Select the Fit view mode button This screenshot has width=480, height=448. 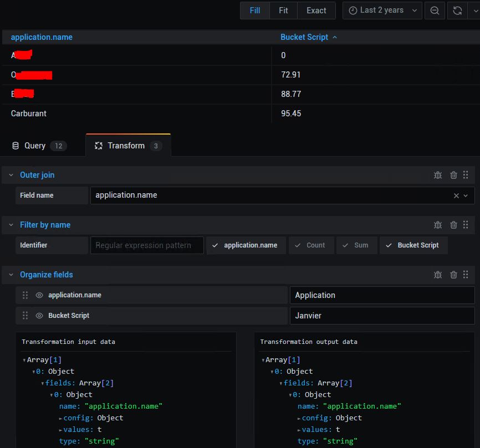tap(283, 11)
